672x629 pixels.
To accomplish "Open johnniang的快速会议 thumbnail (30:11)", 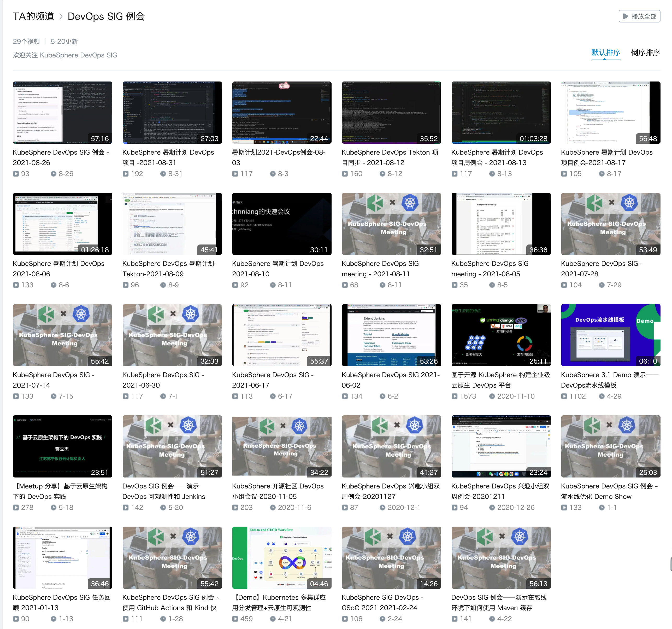I will pos(282,224).
